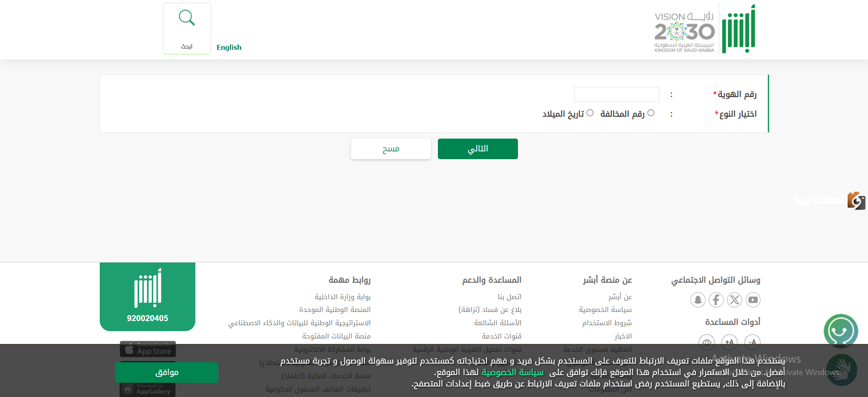Open الأسئلة الشائعة footer link
Screen dimensions: 868x397
pyautogui.click(x=498, y=323)
